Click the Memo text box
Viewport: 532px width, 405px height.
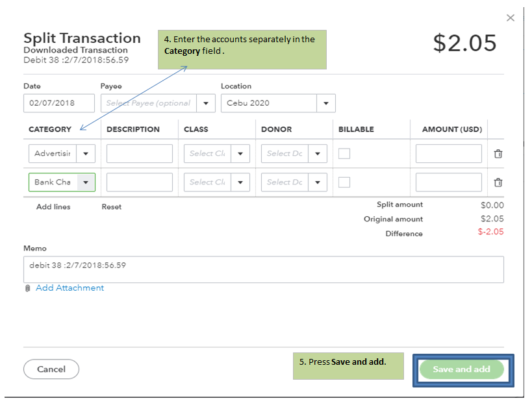[x=263, y=269]
